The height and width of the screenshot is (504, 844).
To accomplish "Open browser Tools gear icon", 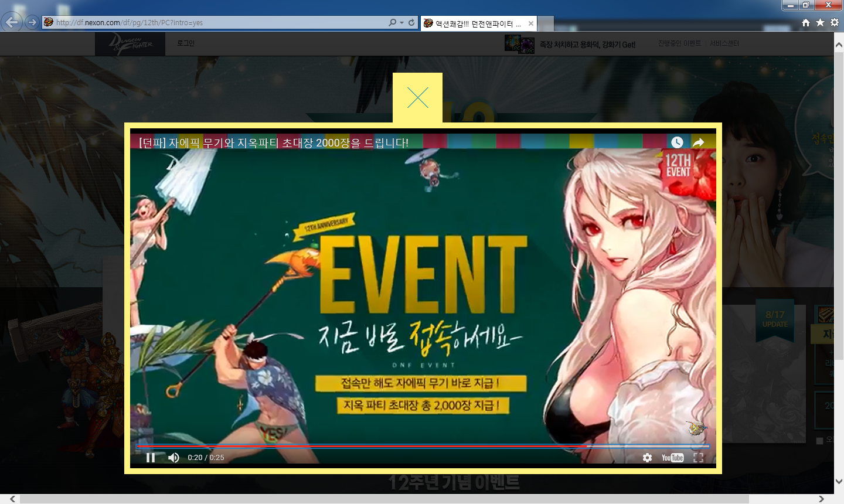I will pos(835,22).
